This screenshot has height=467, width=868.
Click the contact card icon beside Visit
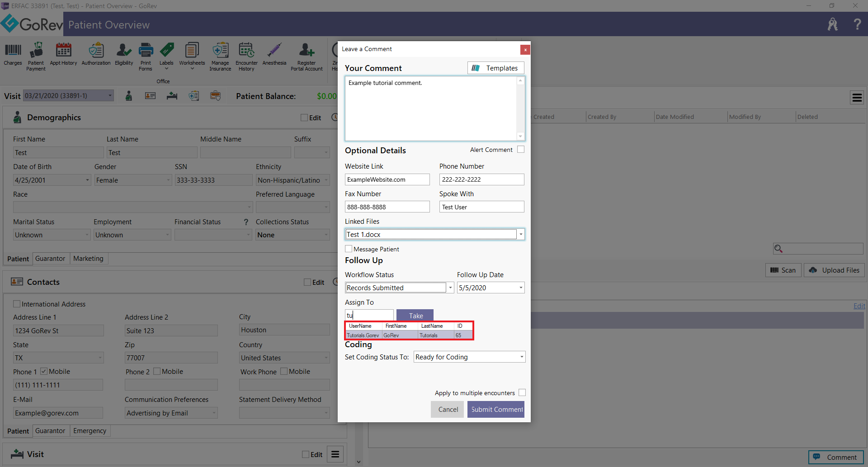(150, 96)
